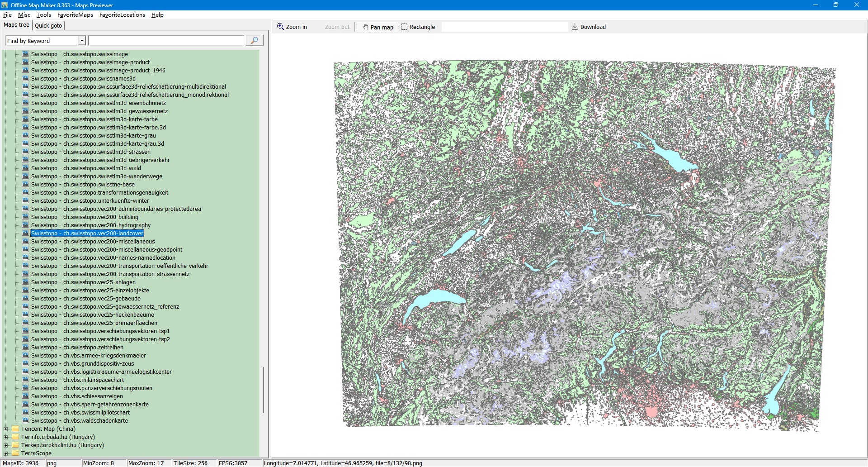Select the Pan map hand tool
The width and height of the screenshot is (868, 467).
(377, 27)
